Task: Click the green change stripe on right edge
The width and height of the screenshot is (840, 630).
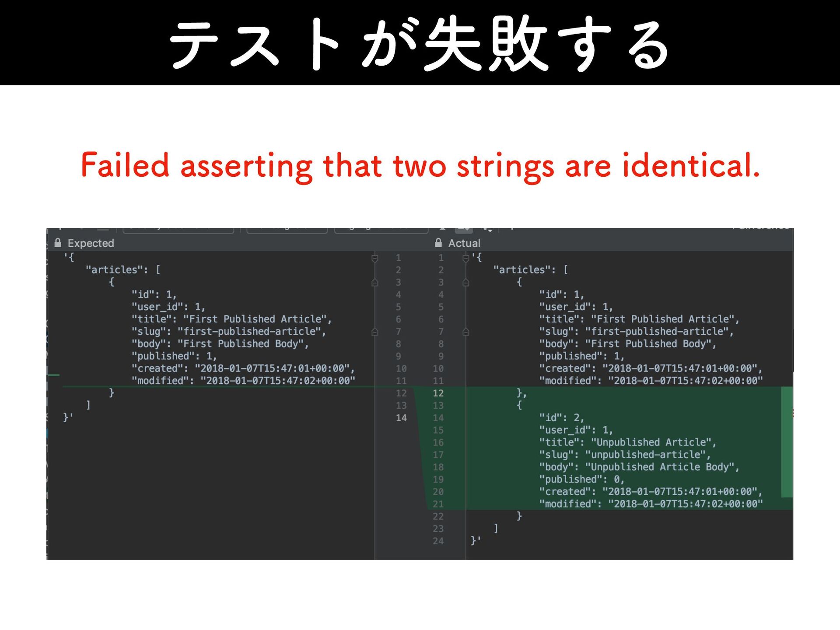Action: [x=787, y=442]
